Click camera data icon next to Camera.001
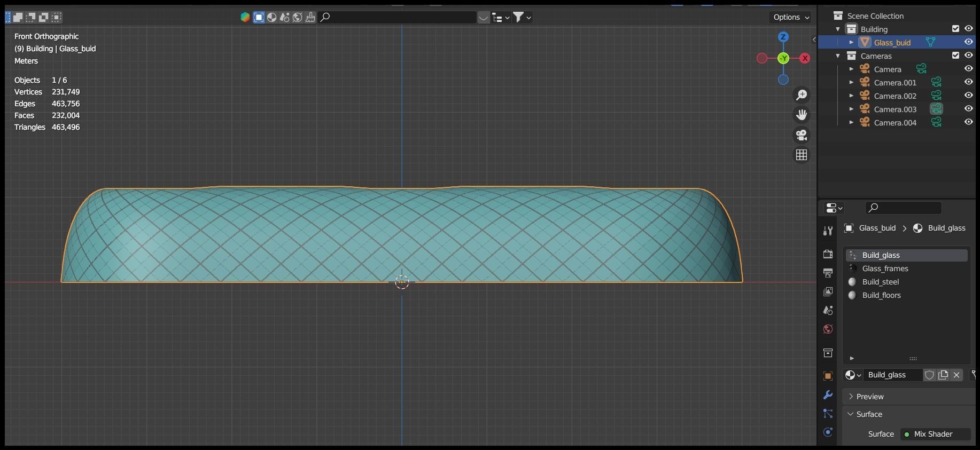 (x=936, y=82)
